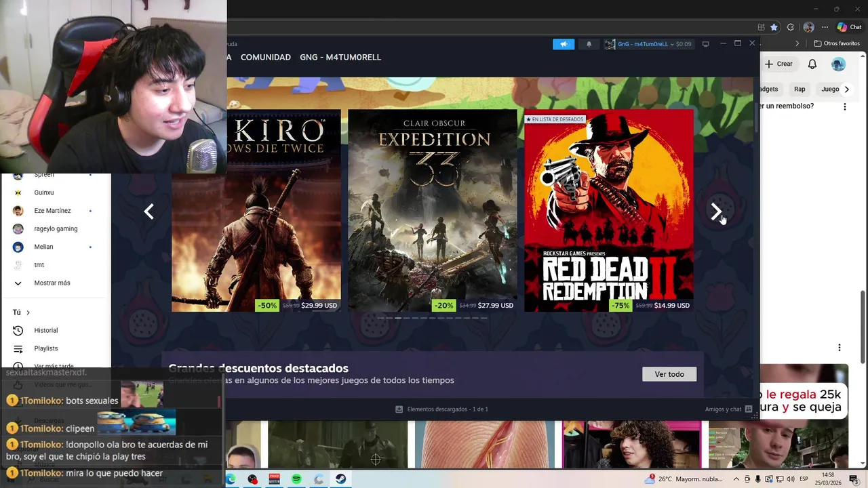Open the Clair Obscur Expedition 33 card
Viewport: 868px width, 488px height.
(433, 210)
